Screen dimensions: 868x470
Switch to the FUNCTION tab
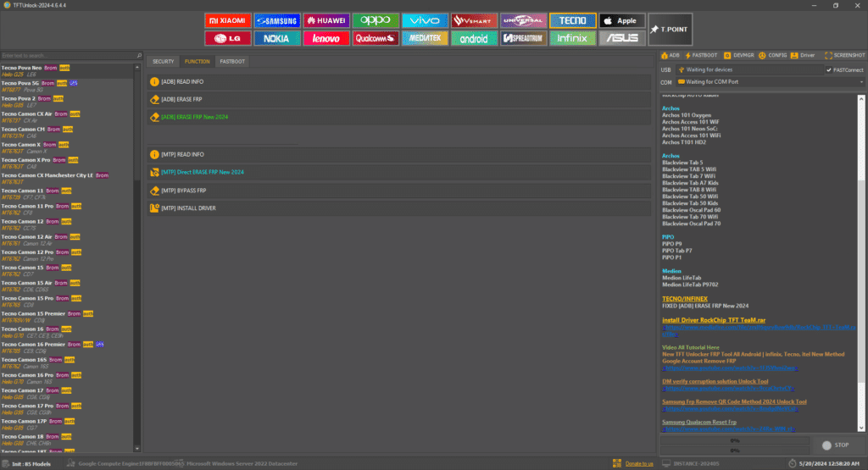click(197, 61)
